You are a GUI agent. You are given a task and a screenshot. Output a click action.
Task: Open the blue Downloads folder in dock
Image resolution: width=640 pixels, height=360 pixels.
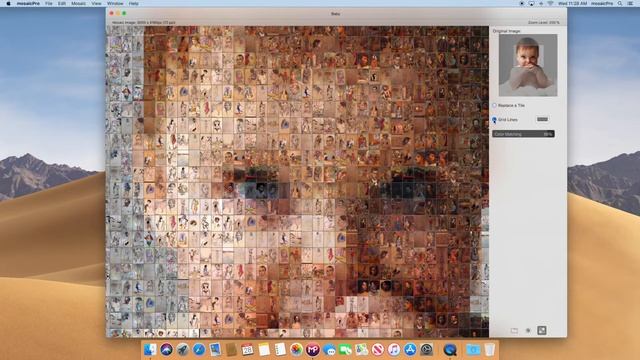coord(473,350)
